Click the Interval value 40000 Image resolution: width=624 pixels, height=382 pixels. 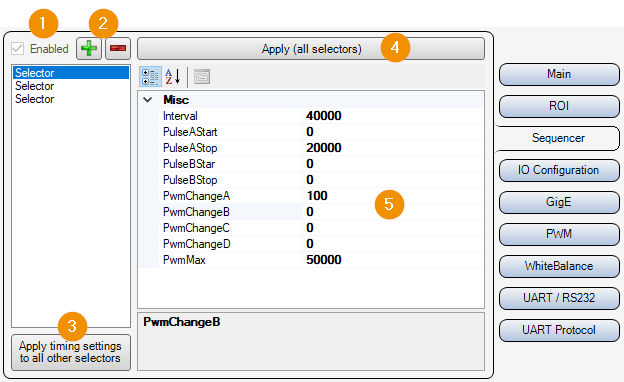pos(393,116)
